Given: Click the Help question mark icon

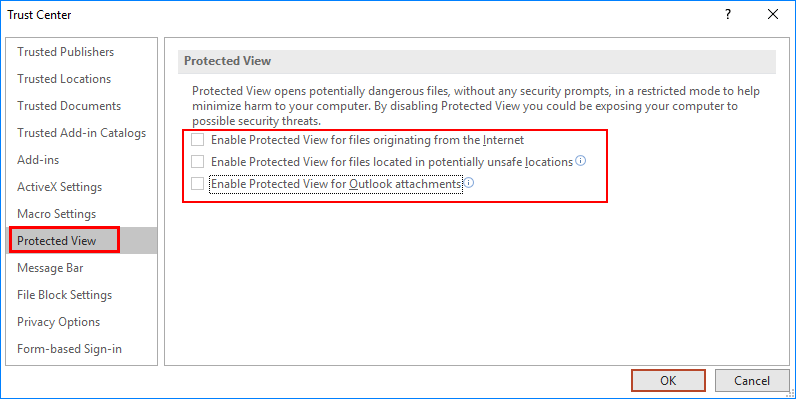Looking at the screenshot, I should [728, 14].
